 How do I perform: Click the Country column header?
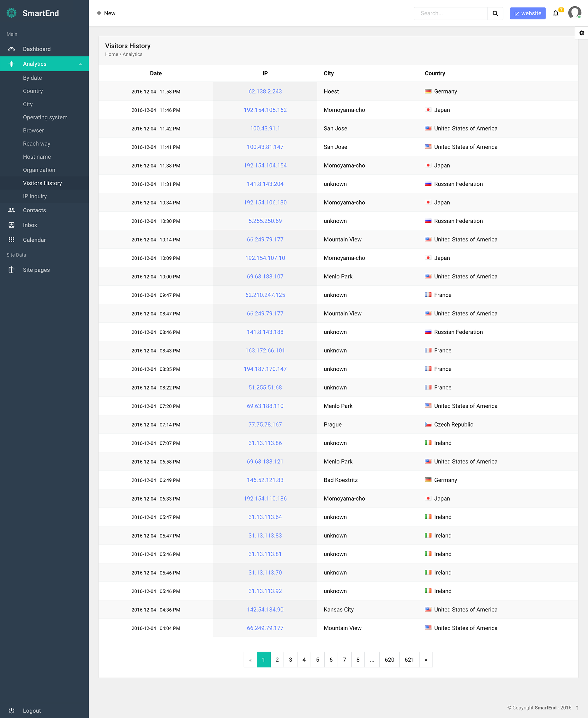point(435,73)
